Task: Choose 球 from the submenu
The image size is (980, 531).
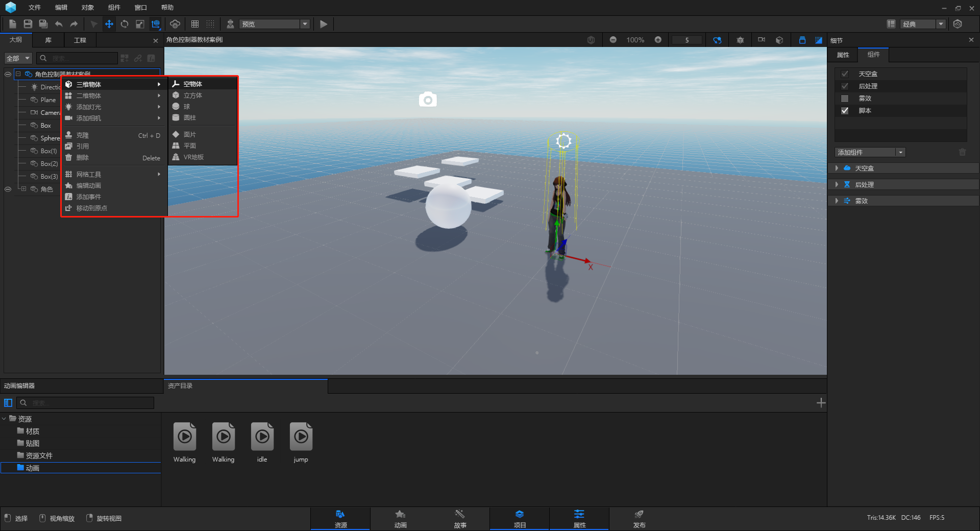Action: coord(203,107)
